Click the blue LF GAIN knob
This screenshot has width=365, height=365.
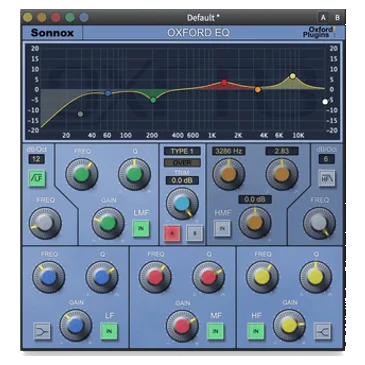click(76, 326)
